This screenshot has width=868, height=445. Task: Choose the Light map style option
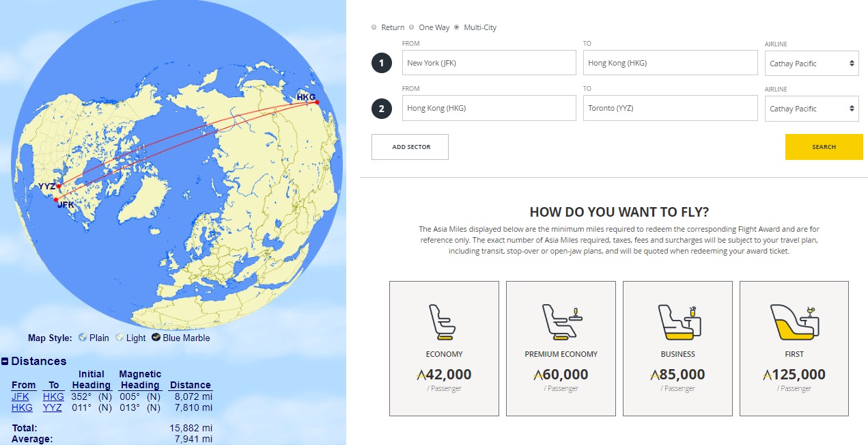[x=135, y=338]
